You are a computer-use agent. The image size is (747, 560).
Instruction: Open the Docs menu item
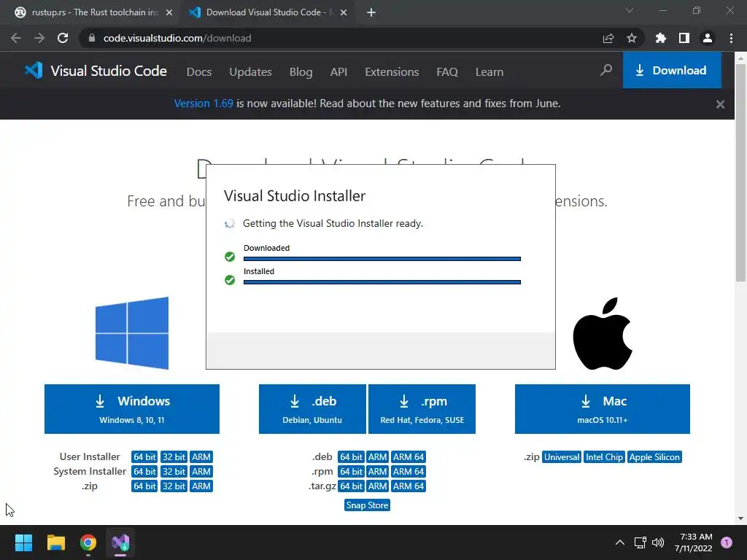pyautogui.click(x=199, y=72)
